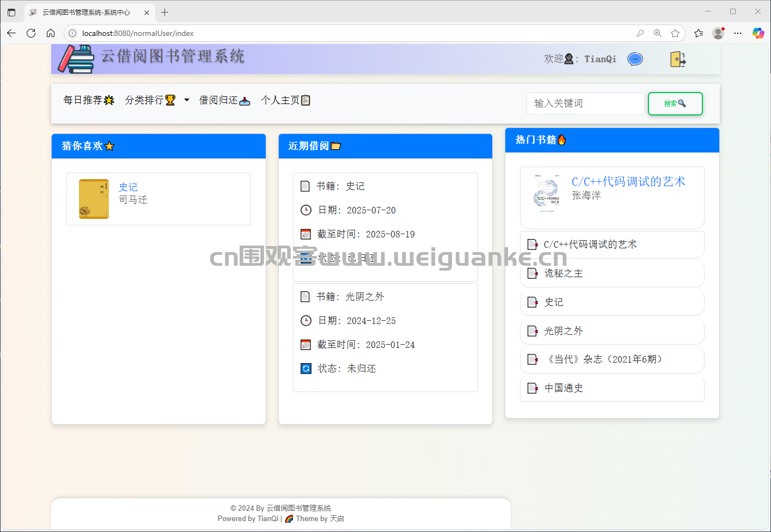Click the browser home icon
This screenshot has height=532, width=771.
pos(51,33)
